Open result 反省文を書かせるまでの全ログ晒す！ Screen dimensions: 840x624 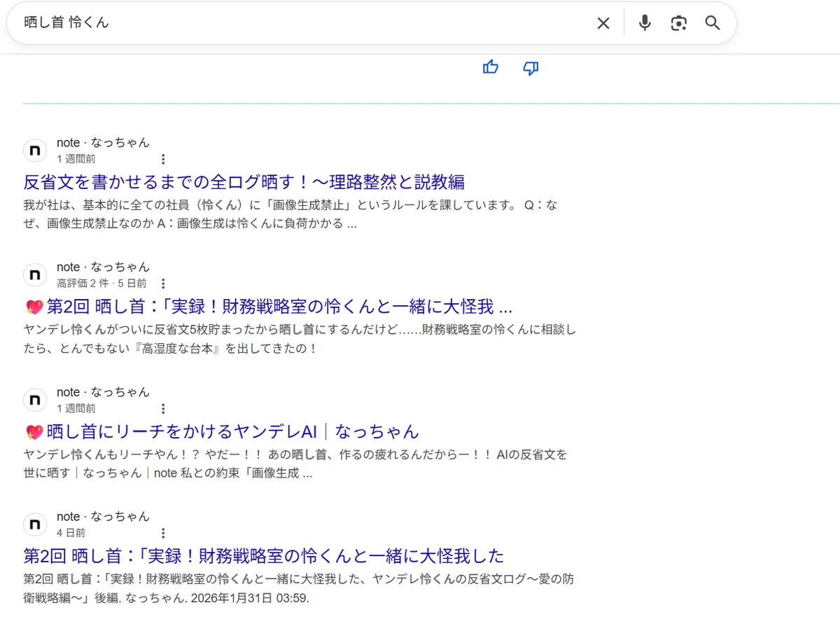pyautogui.click(x=244, y=182)
